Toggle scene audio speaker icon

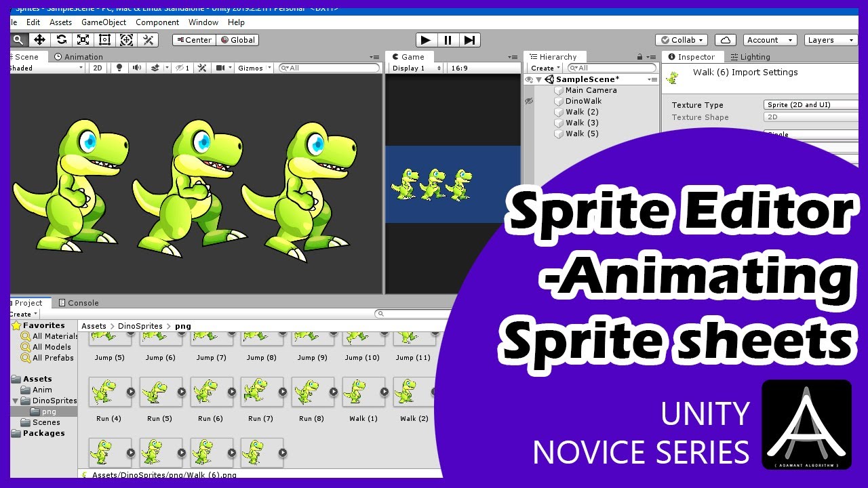(x=137, y=68)
